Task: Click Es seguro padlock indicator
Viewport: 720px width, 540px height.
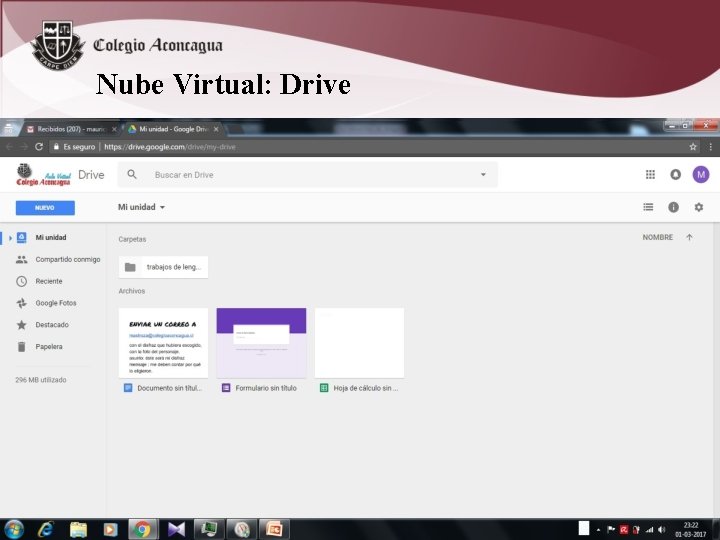Action: (74, 147)
